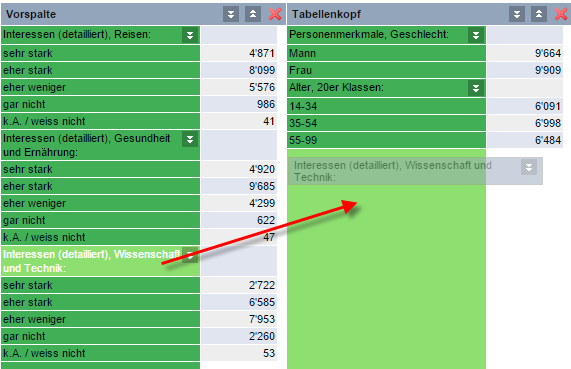Collapse the Personenmerkmale Geschlecht group arrow

(x=476, y=35)
